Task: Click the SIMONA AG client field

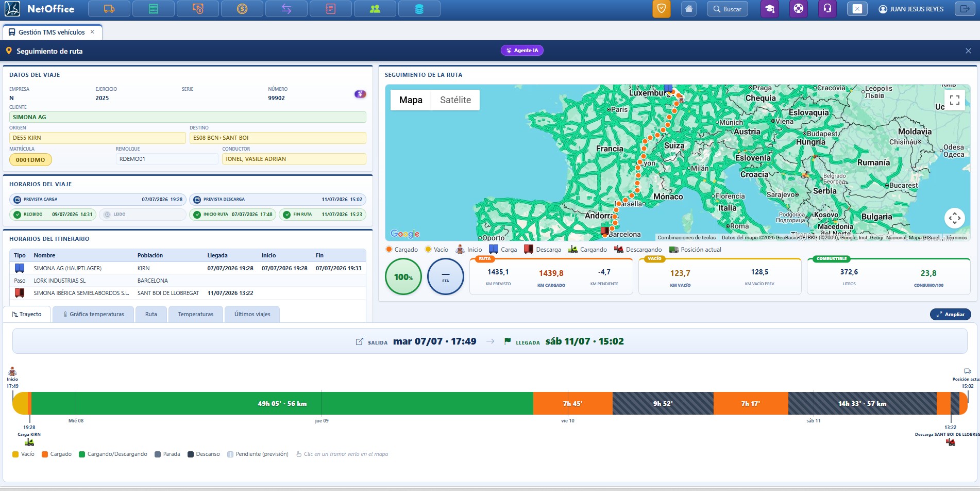Action: (x=188, y=117)
